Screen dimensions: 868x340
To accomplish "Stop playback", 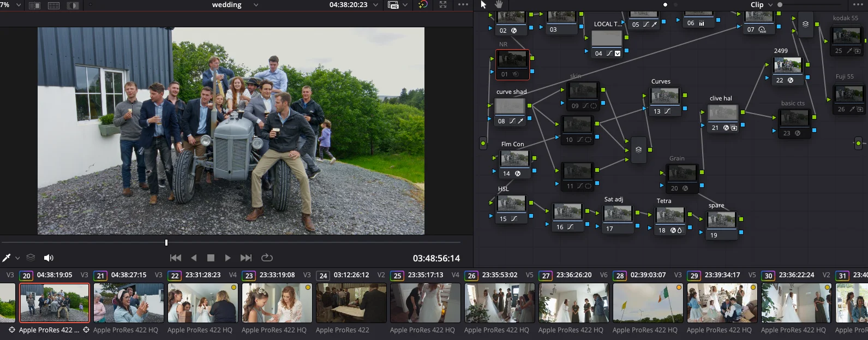I will coord(211,258).
